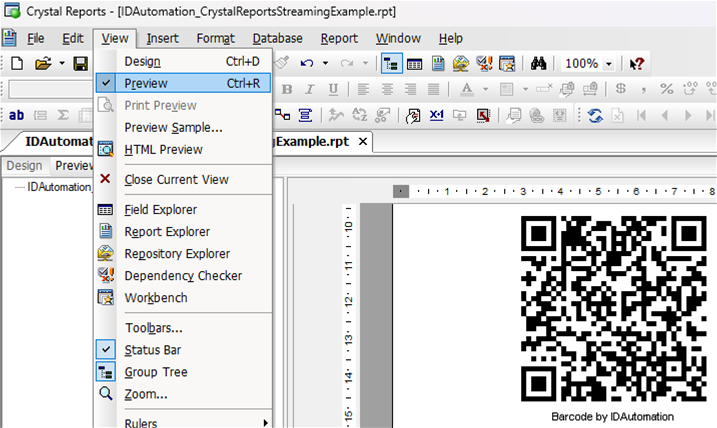Expand the Open button dropdown arrow
The height and width of the screenshot is (428, 717).
pos(62,63)
